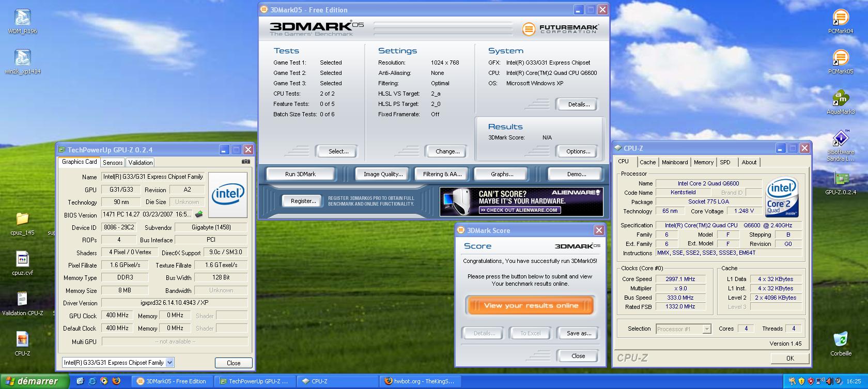Screen dimensions: 868x389
Task: Open Processor #1 selection dropdown in CPU-Z
Action: [x=706, y=329]
